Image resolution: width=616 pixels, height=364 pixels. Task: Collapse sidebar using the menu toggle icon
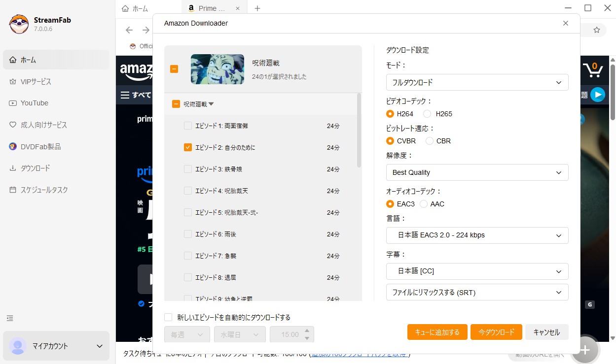coord(10,318)
